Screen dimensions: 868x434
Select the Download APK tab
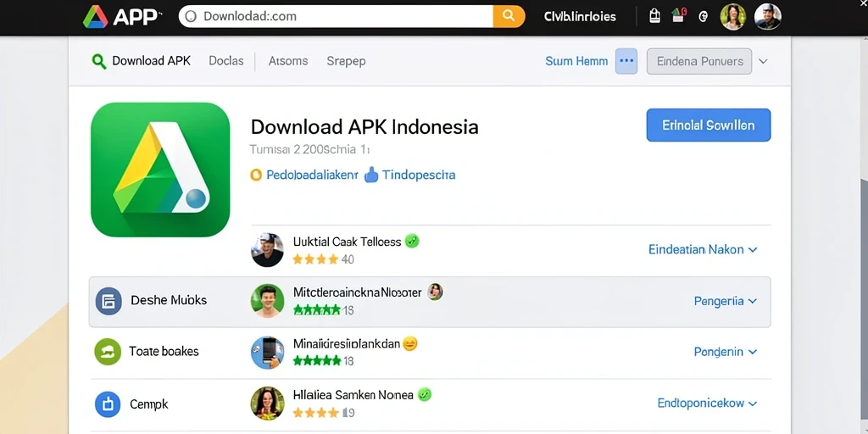tap(151, 61)
